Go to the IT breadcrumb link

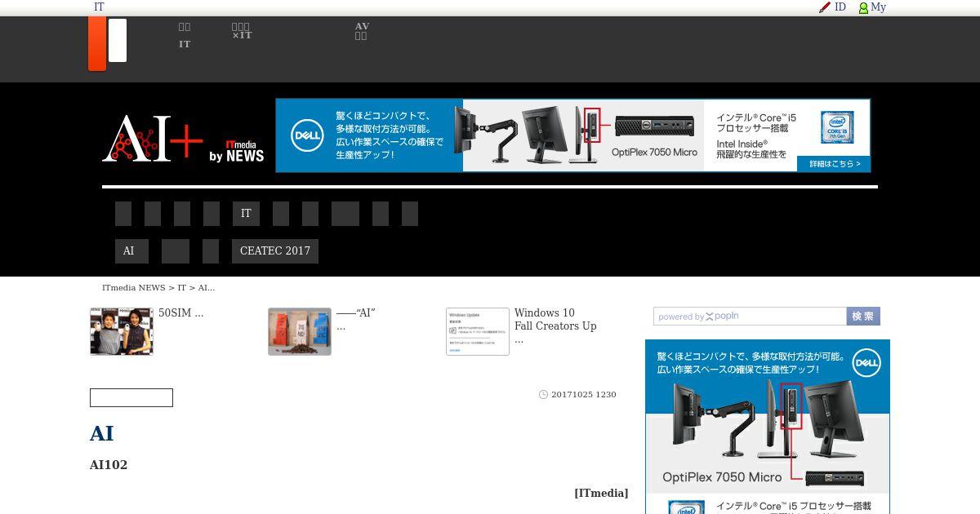coord(182,288)
